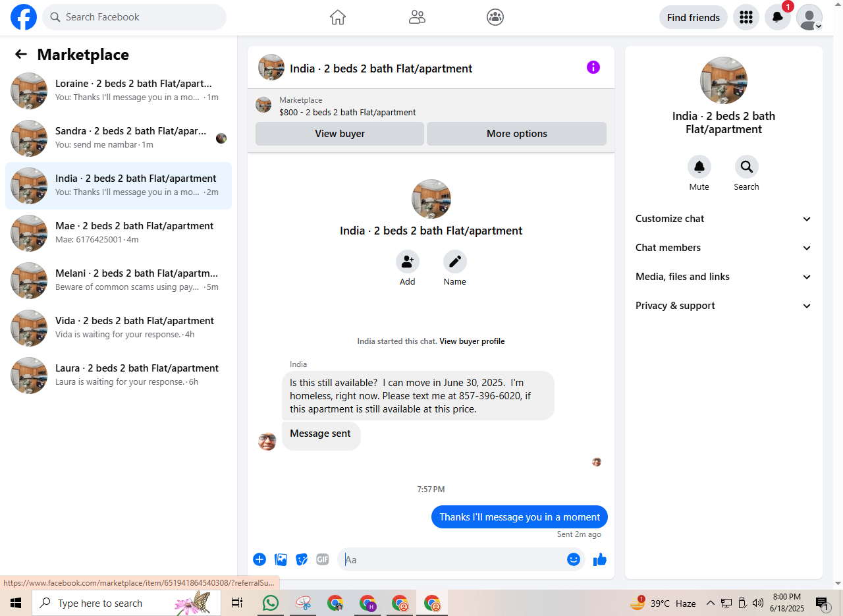Screen dimensions: 843x616
Task: Click the listing thumbnail in right panel
Action: tap(724, 80)
